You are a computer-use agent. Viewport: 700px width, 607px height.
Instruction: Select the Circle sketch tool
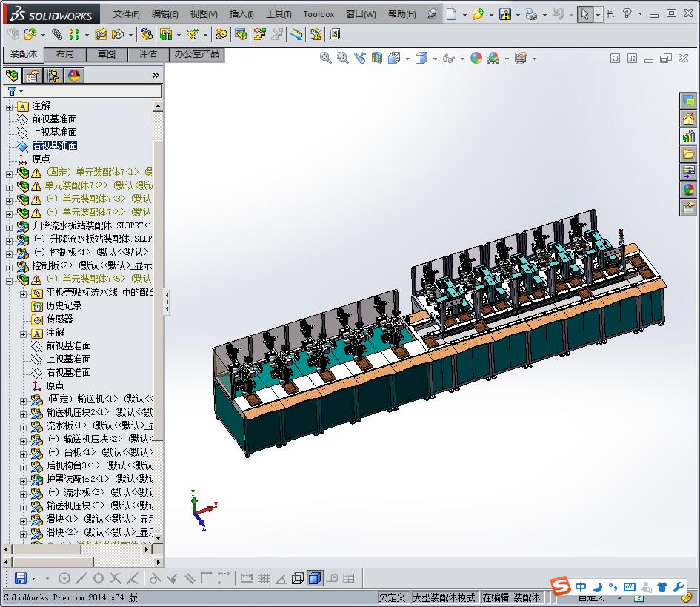tap(63, 577)
